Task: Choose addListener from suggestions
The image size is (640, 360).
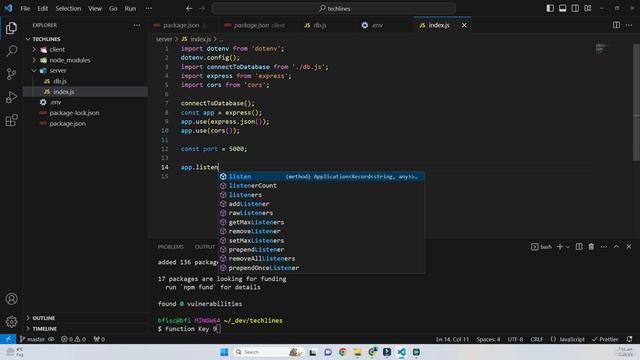Action: 322,204
